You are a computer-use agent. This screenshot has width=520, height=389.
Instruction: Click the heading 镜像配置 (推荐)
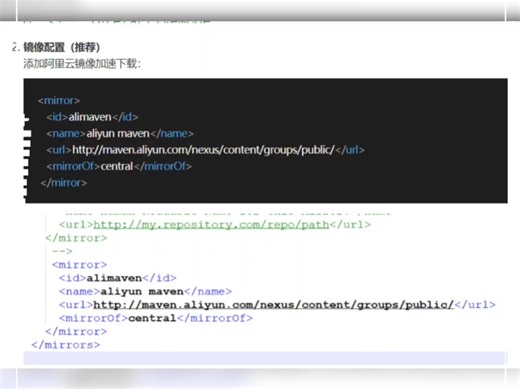(x=61, y=47)
